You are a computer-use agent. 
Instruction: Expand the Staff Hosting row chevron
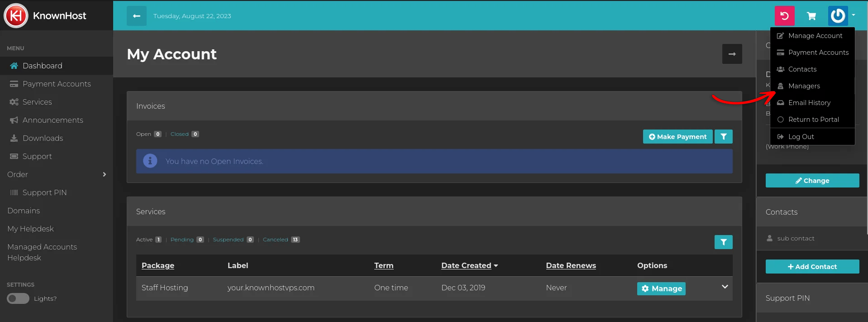click(x=725, y=287)
